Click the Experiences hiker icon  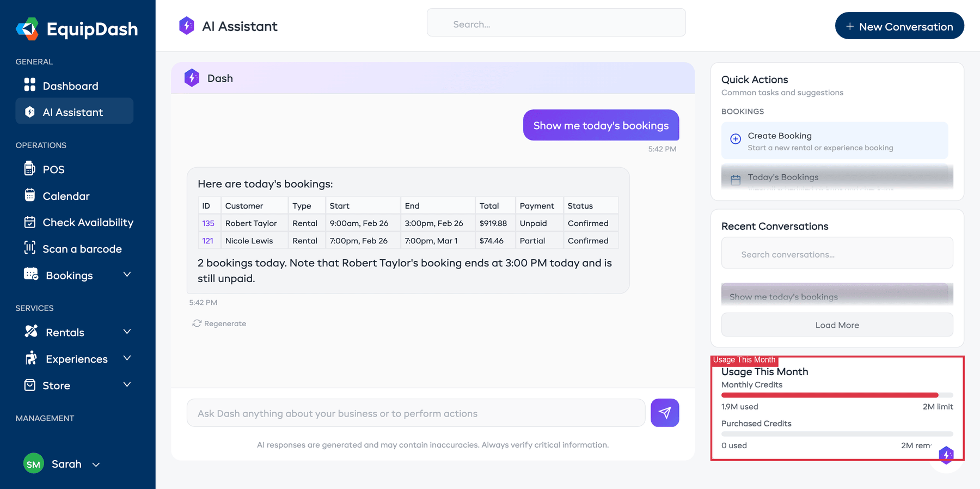(31, 358)
